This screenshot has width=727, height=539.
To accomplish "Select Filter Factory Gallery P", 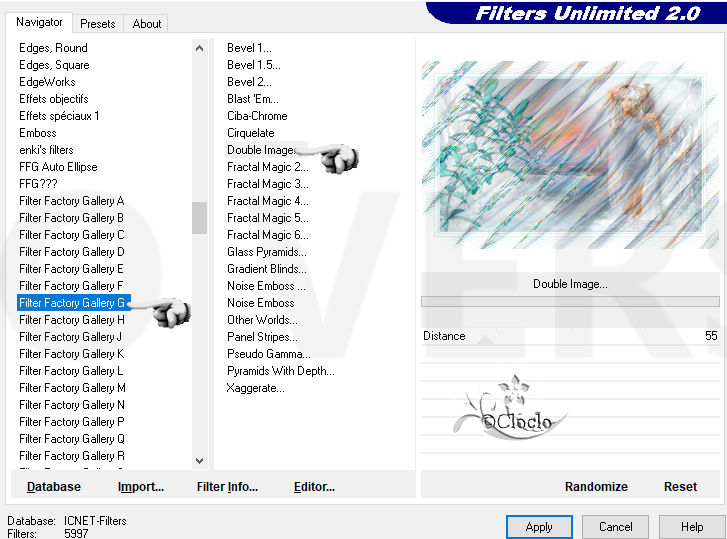I will click(x=71, y=422).
